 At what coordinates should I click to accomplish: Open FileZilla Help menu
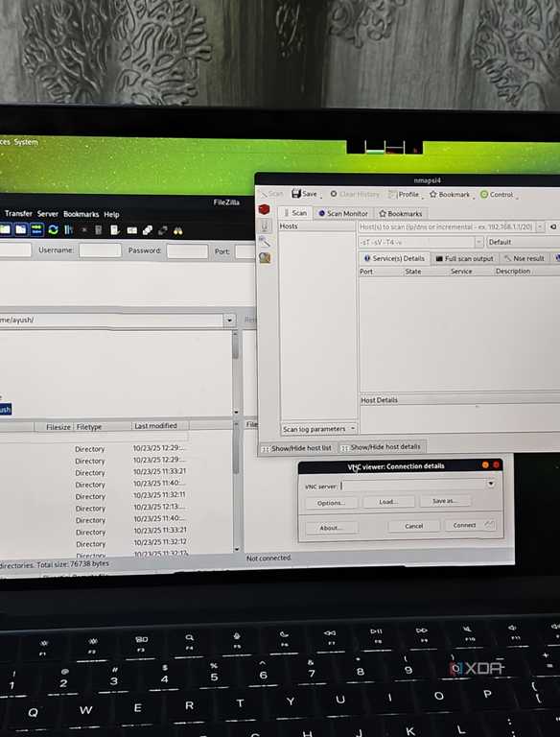[x=111, y=215]
